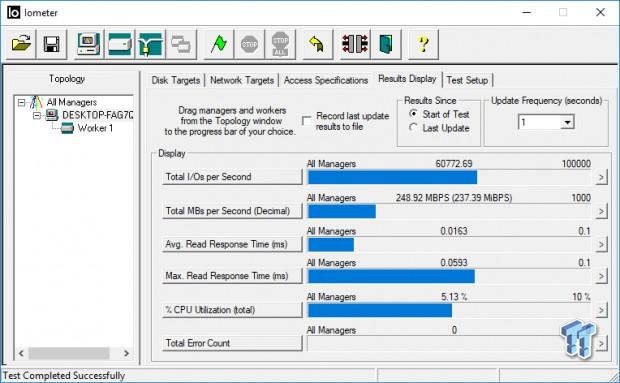Open Access Specifications tab
Screen dimensions: 620x383
click(326, 80)
